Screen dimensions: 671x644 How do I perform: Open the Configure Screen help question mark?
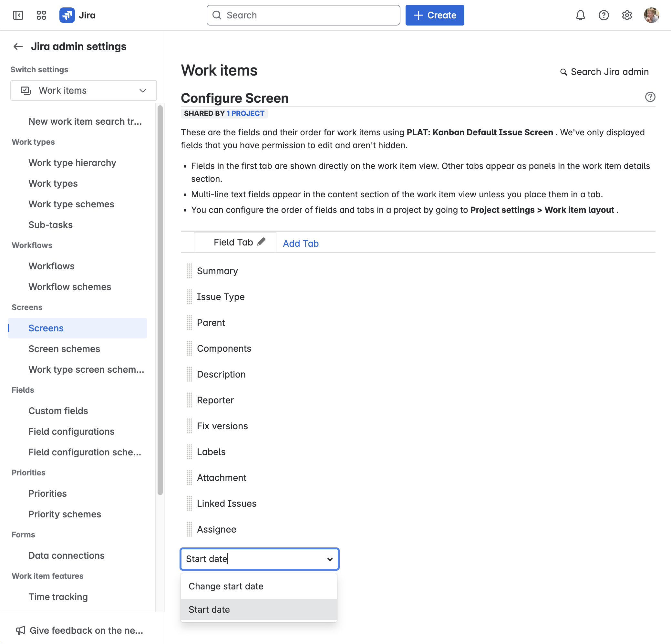[x=650, y=97]
